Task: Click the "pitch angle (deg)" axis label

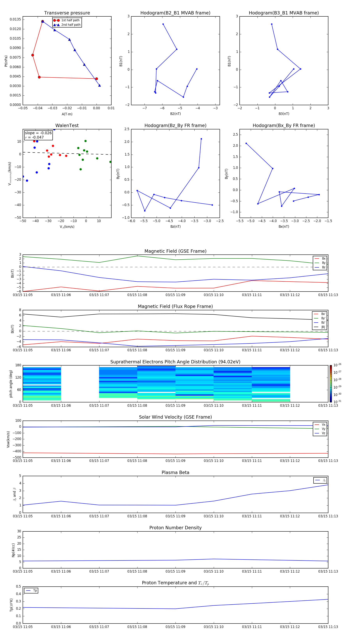Action: click(x=11, y=384)
